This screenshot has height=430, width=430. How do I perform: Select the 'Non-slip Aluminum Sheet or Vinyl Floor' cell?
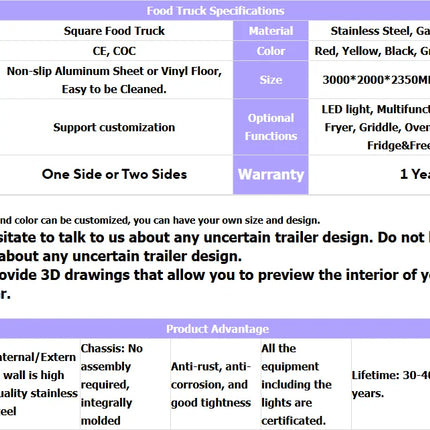pyautogui.click(x=114, y=80)
